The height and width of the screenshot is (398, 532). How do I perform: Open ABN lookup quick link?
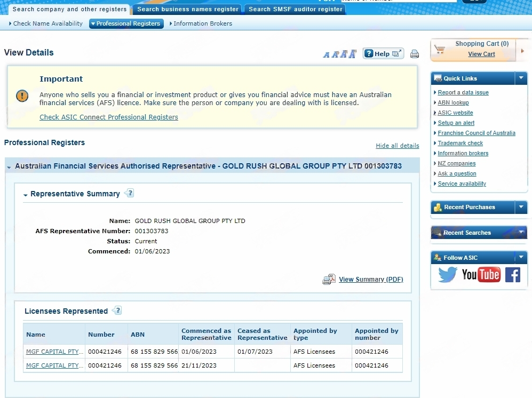click(453, 102)
